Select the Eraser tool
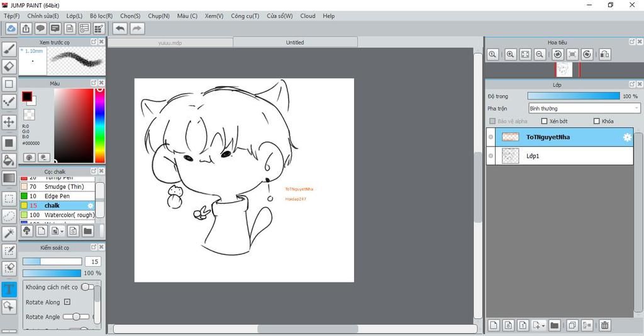 (x=9, y=66)
